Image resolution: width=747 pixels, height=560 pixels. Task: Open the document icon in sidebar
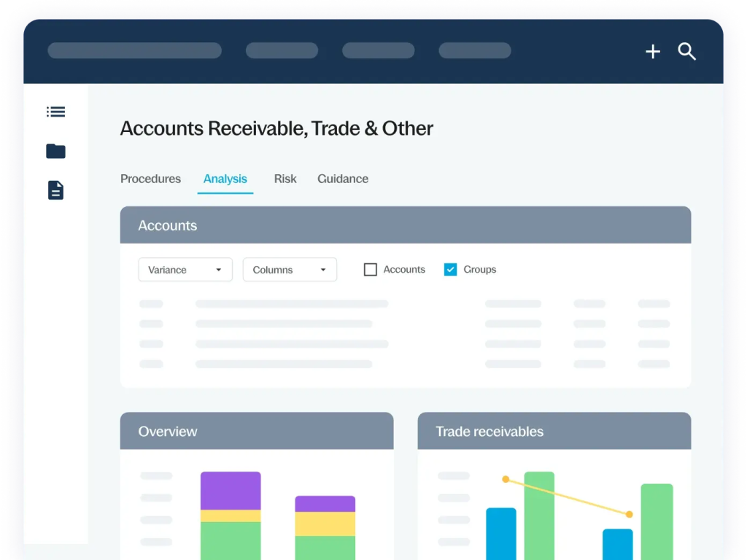click(55, 190)
